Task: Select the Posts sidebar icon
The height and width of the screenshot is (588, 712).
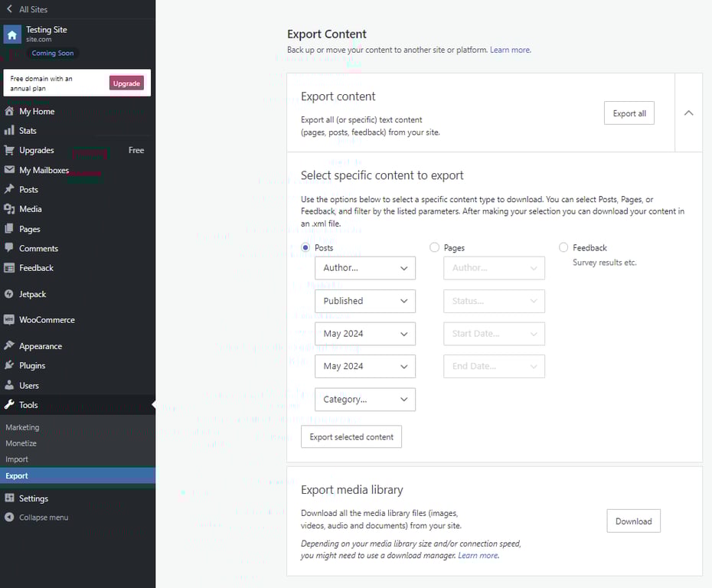Action: tap(11, 189)
